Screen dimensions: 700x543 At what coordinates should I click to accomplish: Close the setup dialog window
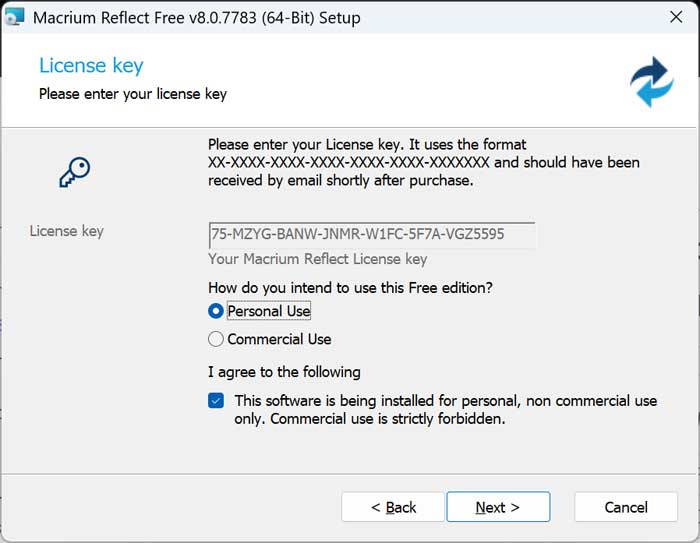point(676,17)
